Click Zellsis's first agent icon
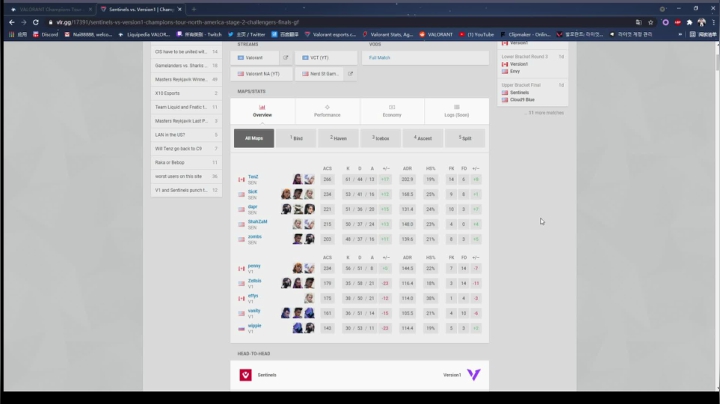Image resolution: width=720 pixels, height=404 pixels. pos(286,283)
